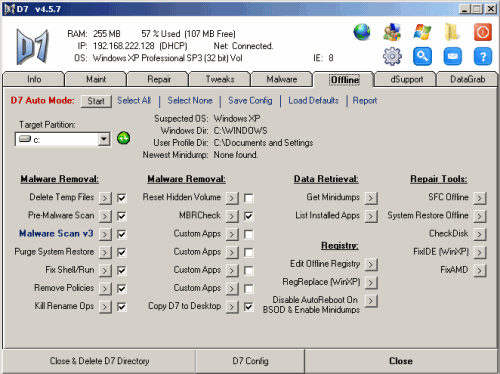Image resolution: width=500 pixels, height=374 pixels.
Task: Run Disable AutoReboot On BSOD arrow button
Action: click(x=371, y=301)
